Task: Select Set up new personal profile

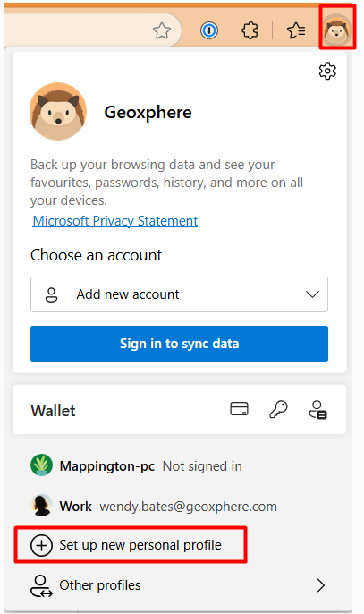Action: click(x=131, y=545)
